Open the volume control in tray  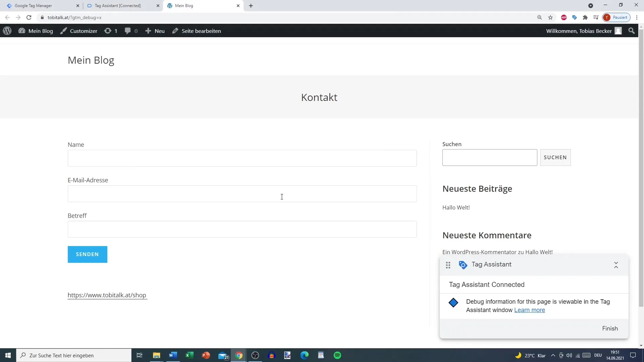(x=569, y=355)
